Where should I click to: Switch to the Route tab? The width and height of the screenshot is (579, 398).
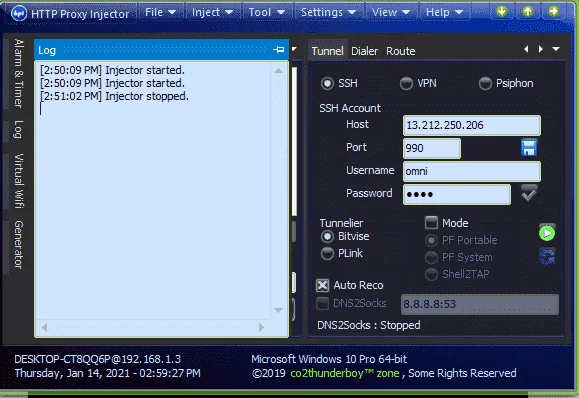[x=401, y=51]
